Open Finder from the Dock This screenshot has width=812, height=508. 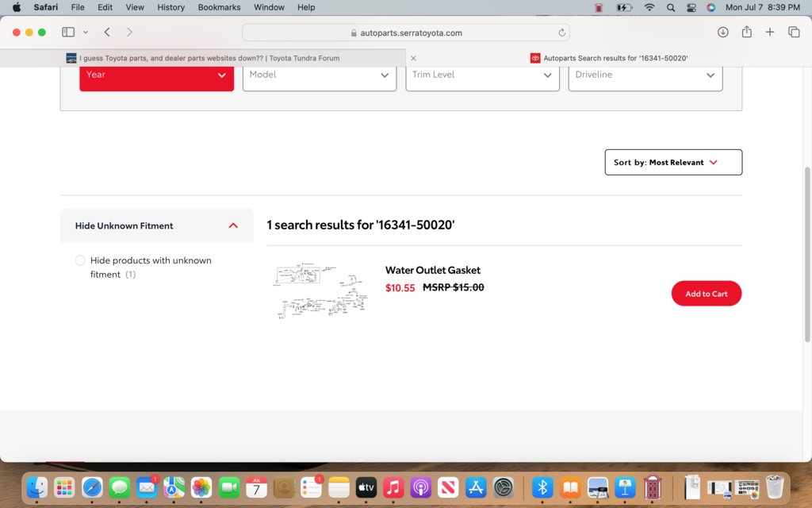click(x=36, y=487)
